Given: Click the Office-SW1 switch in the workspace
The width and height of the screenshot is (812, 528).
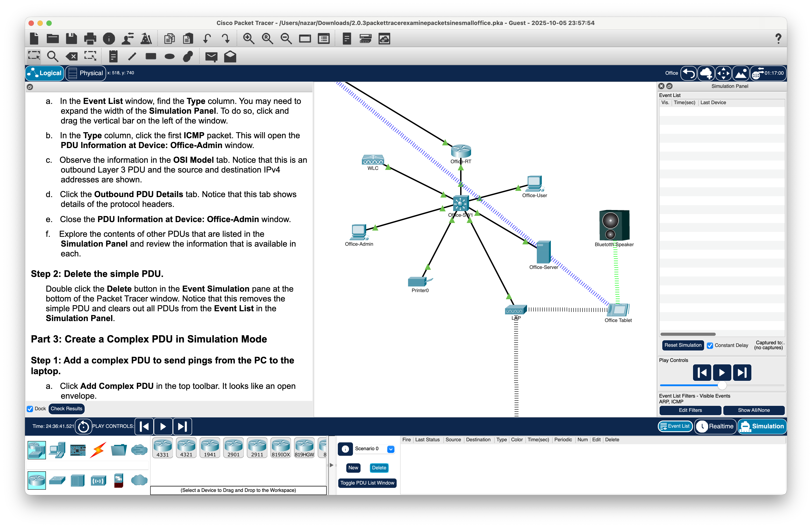Looking at the screenshot, I should (461, 203).
